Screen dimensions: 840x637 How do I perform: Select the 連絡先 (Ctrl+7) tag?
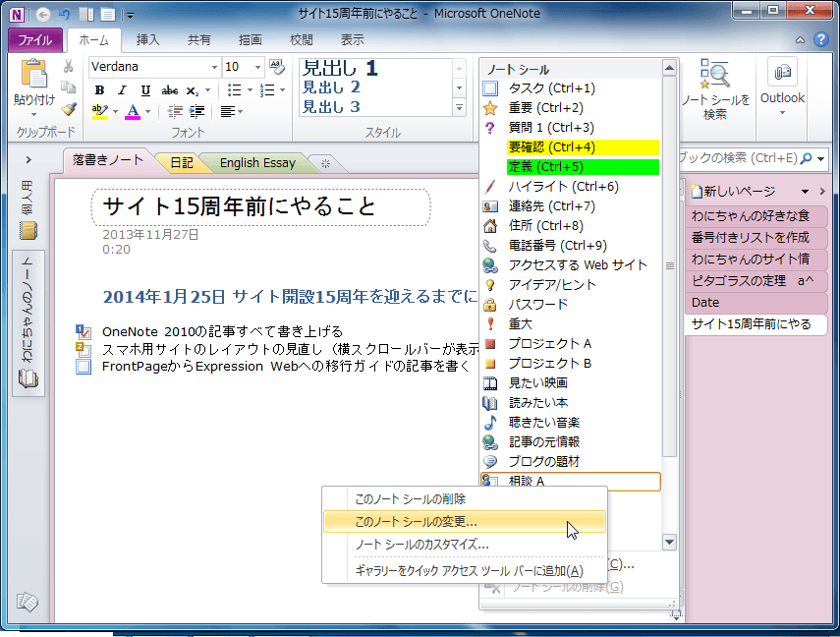(x=571, y=206)
